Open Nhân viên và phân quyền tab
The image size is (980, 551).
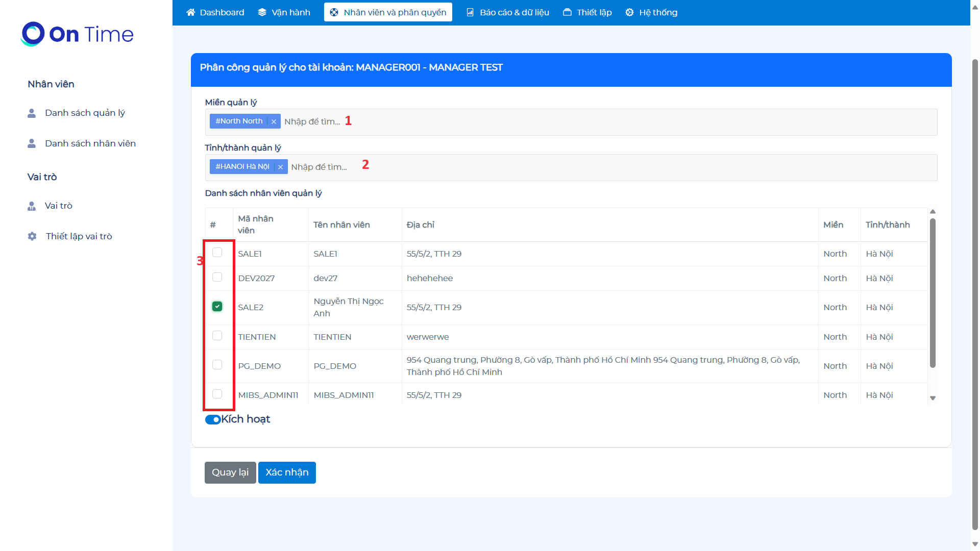click(x=388, y=12)
